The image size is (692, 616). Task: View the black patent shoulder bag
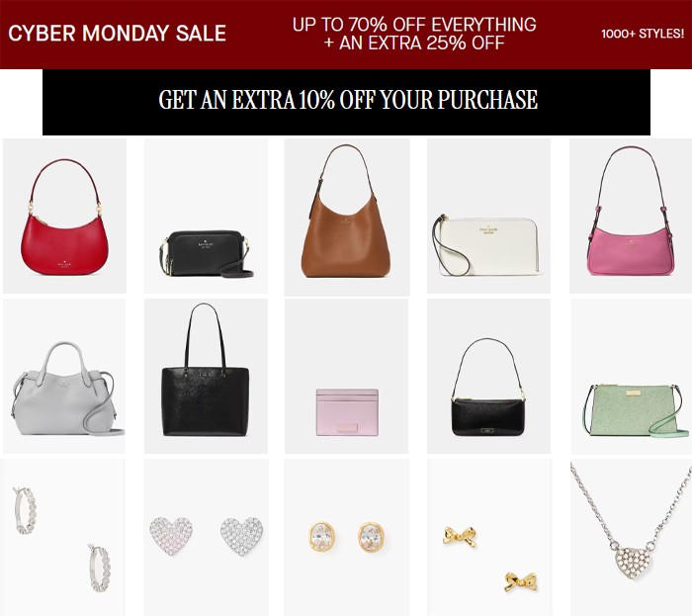point(488,376)
